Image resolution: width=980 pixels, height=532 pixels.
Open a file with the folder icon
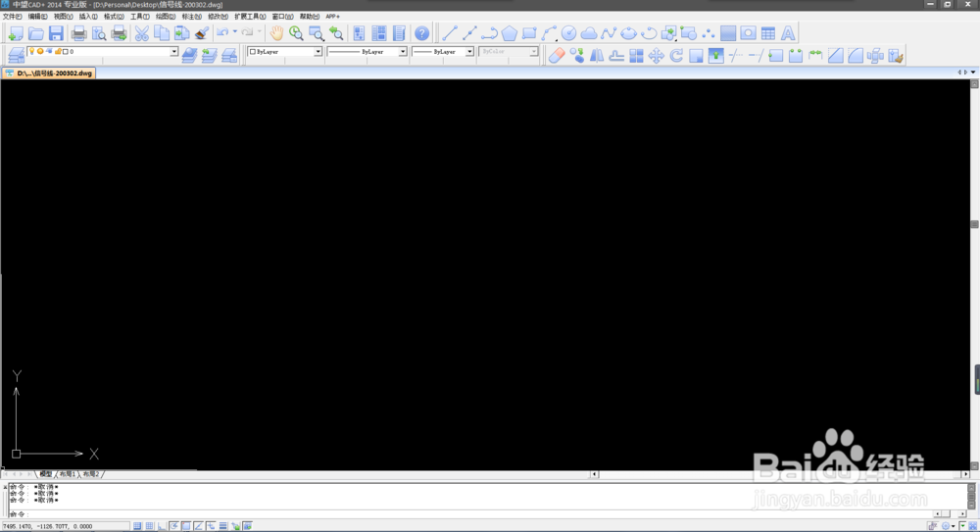(x=36, y=33)
